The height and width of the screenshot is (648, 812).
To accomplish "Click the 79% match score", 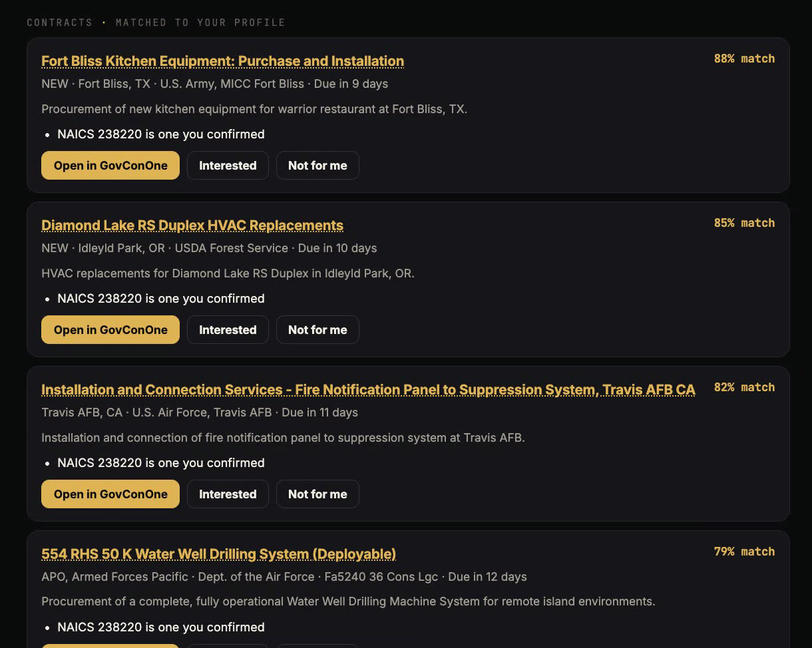I will (744, 552).
